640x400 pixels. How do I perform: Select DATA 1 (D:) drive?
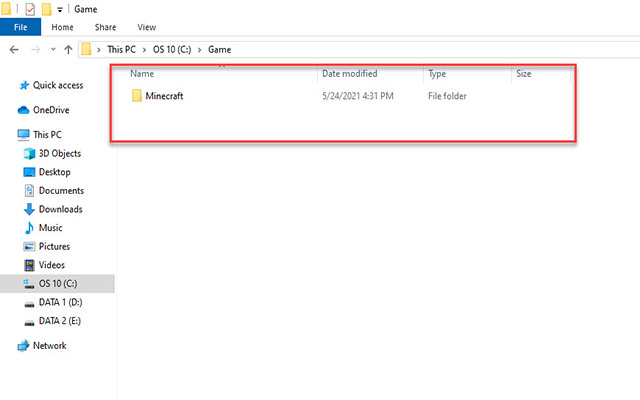click(60, 303)
